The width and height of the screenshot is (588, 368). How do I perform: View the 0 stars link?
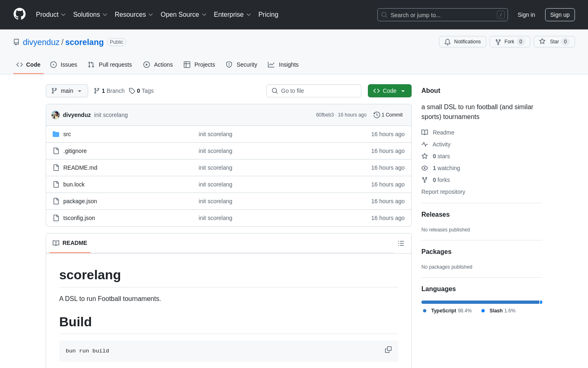[436, 156]
